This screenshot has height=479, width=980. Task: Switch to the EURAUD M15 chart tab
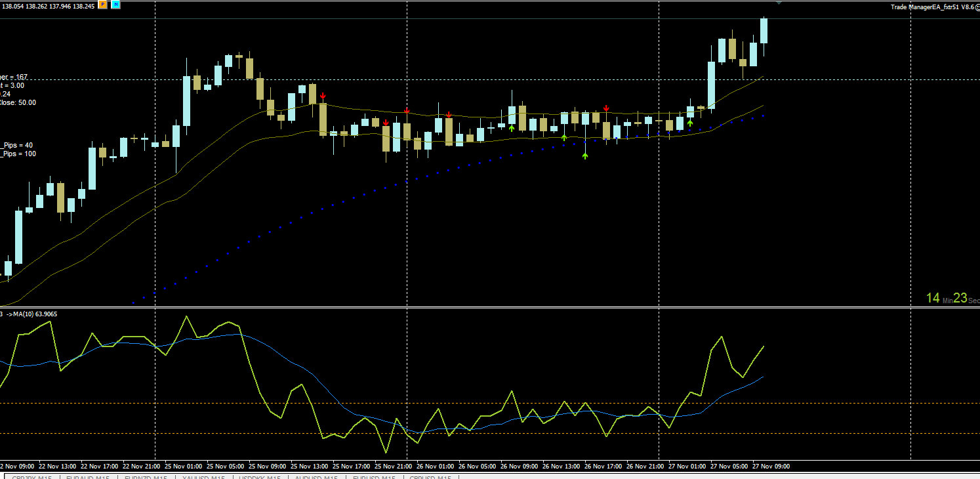tap(88, 476)
